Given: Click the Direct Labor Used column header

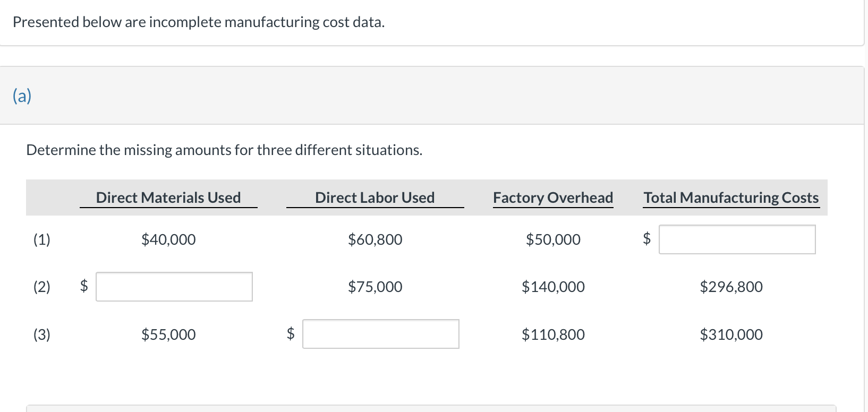Looking at the screenshot, I should (x=375, y=198).
